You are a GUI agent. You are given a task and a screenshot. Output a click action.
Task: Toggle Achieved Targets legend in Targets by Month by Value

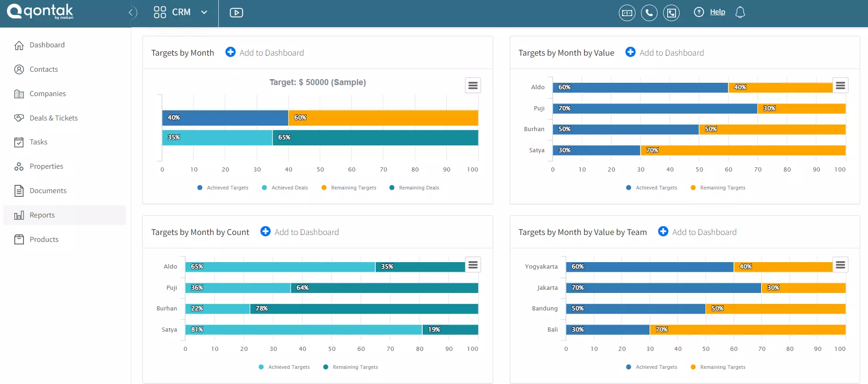click(x=652, y=188)
